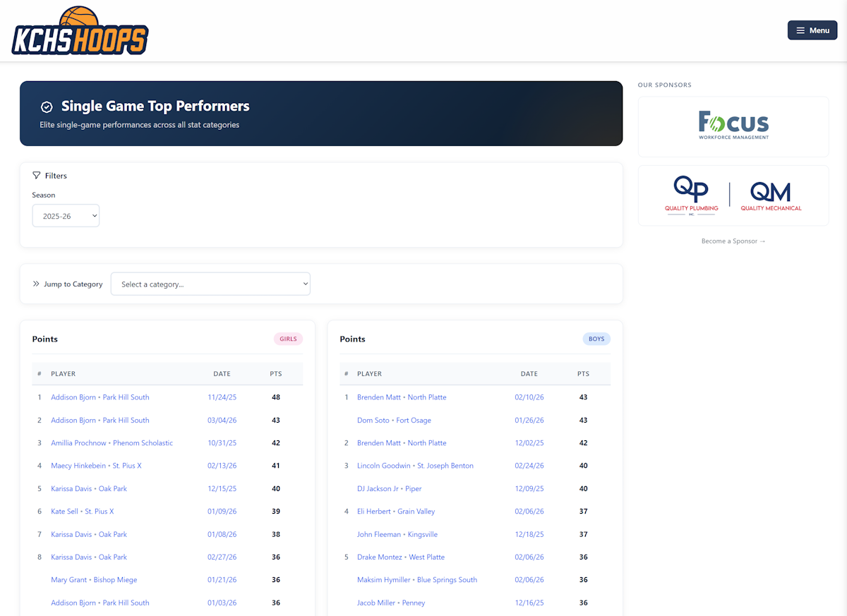Open Jacob Miller Penney entry
The width and height of the screenshot is (847, 616).
coord(391,603)
